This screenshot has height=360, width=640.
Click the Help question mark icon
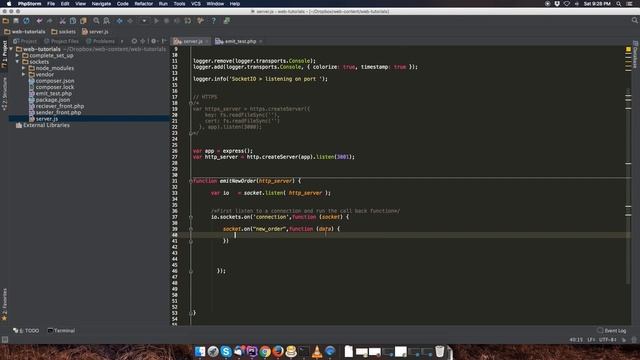213,21
